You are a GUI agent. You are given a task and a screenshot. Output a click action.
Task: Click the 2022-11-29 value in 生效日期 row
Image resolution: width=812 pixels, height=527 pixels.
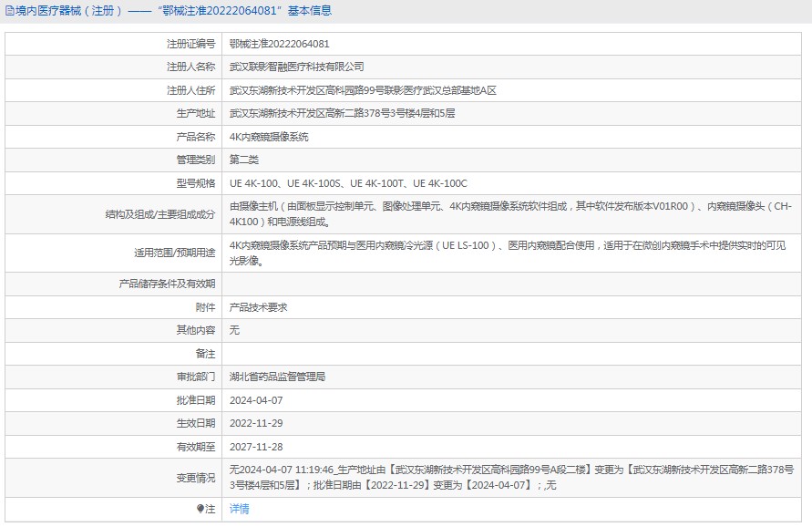click(256, 423)
